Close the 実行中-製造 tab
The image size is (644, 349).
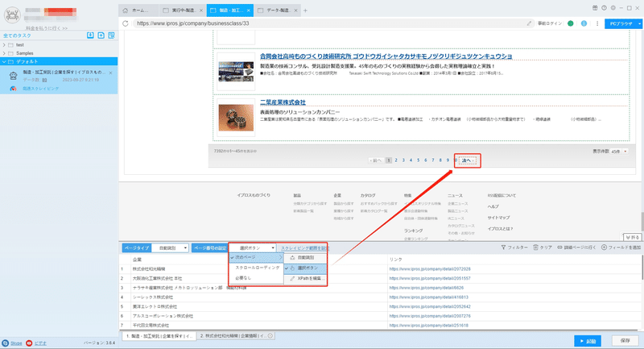(200, 10)
